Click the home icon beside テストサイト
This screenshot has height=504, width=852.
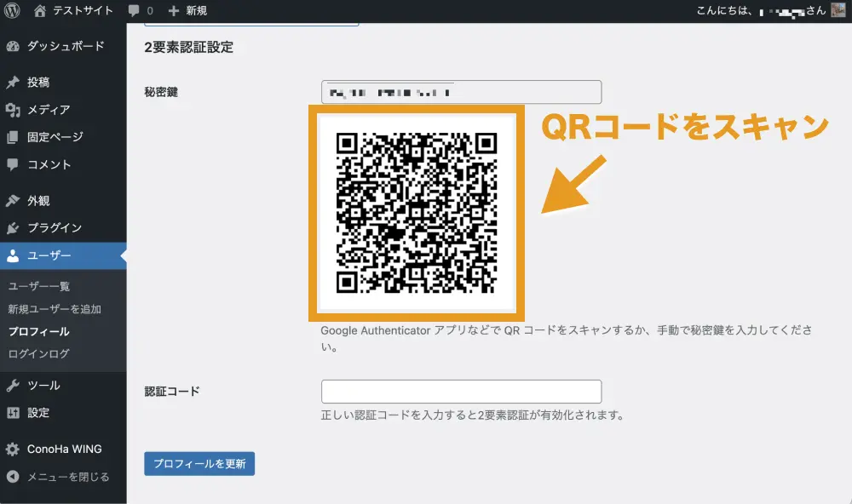(x=40, y=11)
